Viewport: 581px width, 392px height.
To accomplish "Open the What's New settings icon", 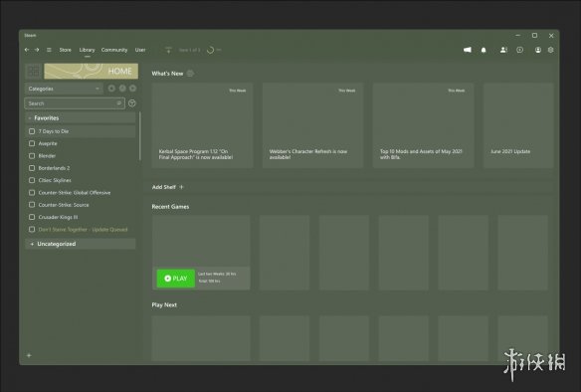I will 190,74.
